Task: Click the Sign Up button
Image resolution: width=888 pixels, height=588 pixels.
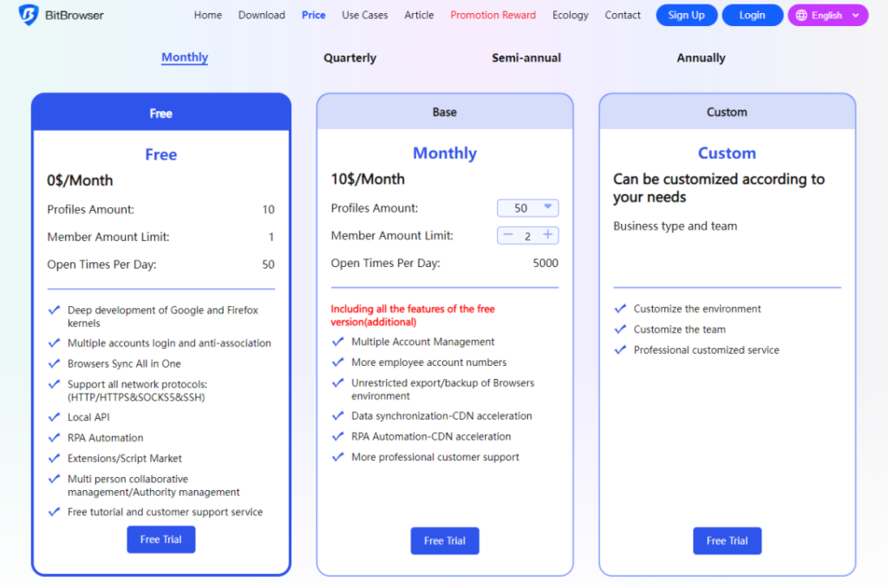Action: point(687,16)
